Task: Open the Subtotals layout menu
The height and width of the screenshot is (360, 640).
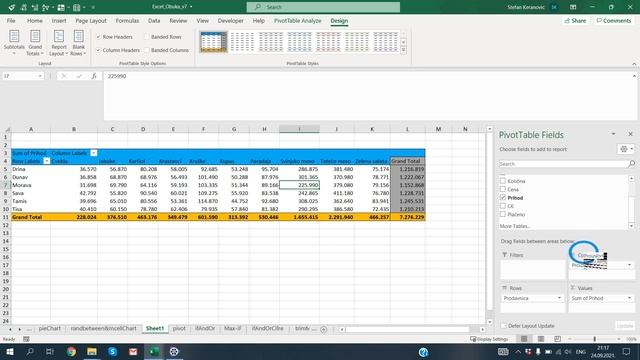Action: pyautogui.click(x=14, y=42)
